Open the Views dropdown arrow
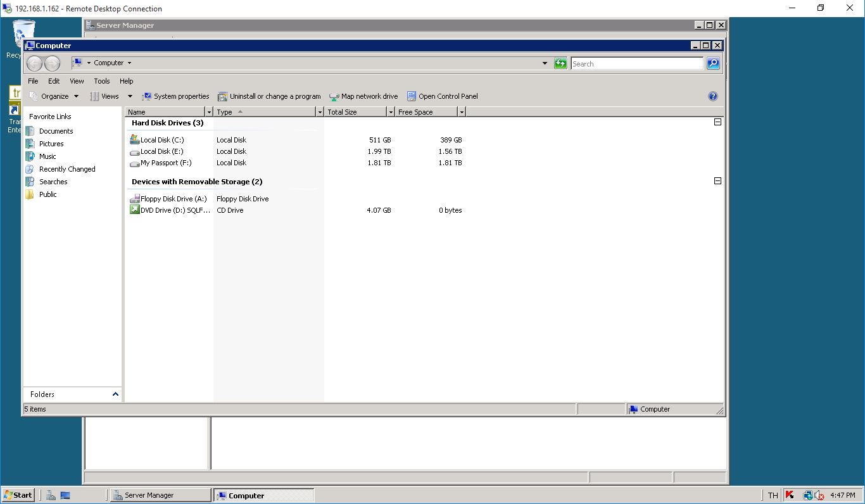The image size is (865, 504). pos(130,96)
